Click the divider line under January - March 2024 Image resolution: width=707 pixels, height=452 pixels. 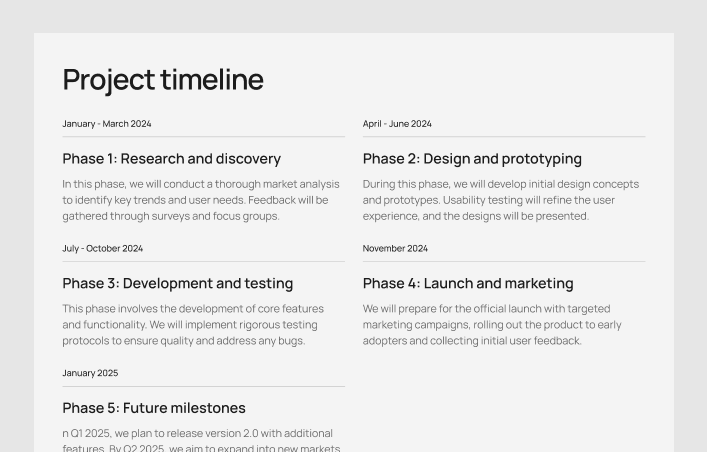[x=203, y=137]
